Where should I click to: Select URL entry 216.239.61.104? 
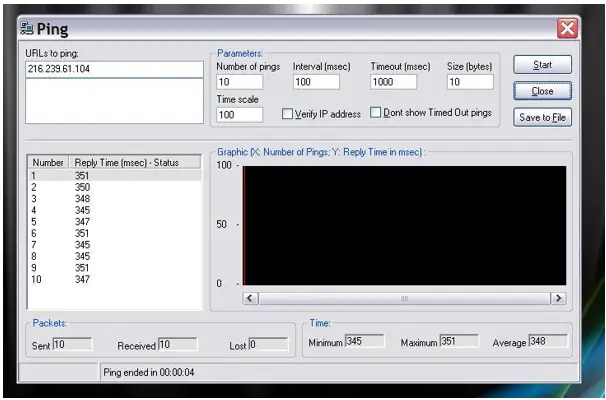point(114,69)
